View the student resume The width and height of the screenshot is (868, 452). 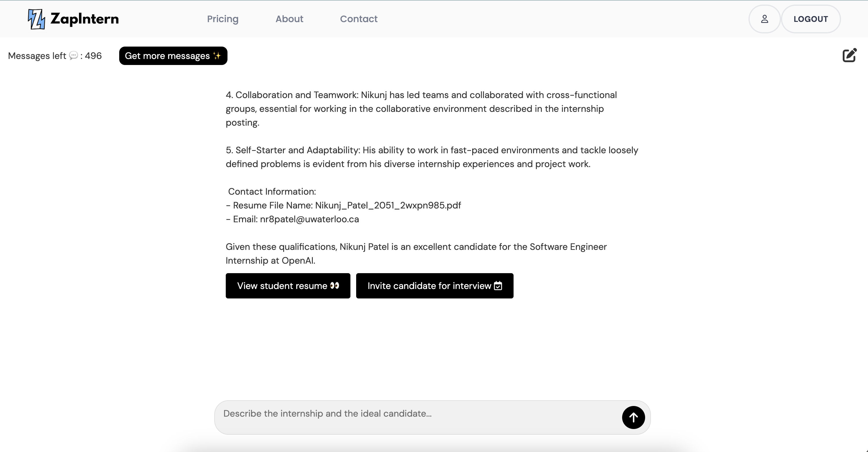coord(282,286)
